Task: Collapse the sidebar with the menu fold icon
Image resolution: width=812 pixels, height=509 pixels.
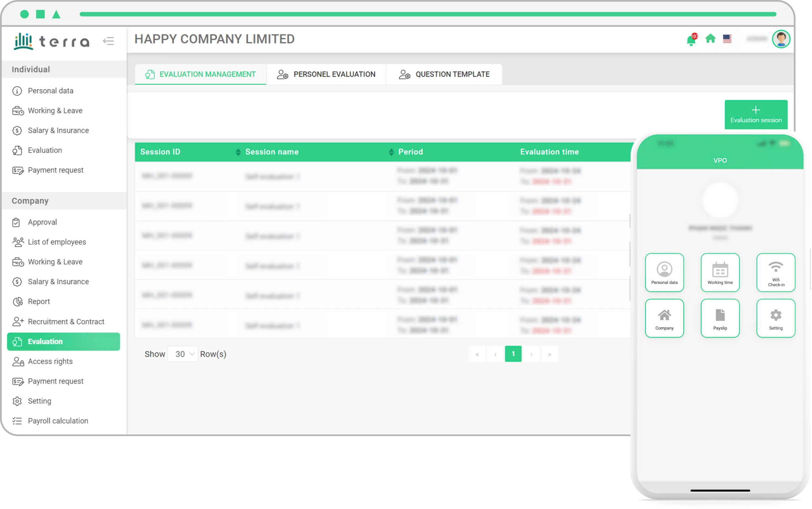Action: 108,41
